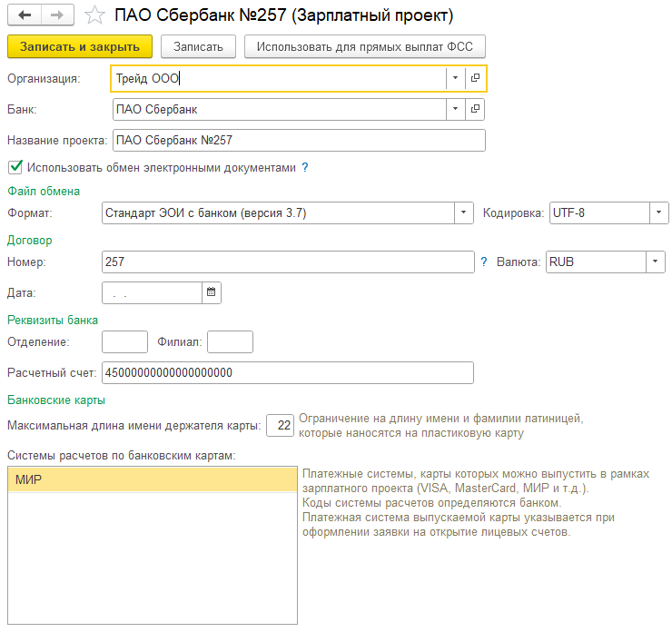
Task: Open the Организация record with open icon
Action: pos(475,78)
